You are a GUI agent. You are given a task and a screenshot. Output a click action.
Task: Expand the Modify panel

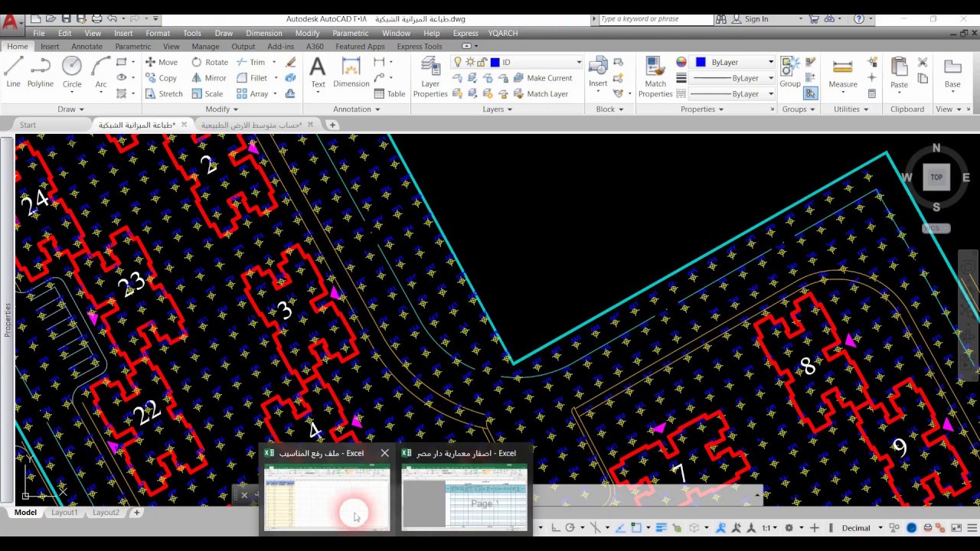pyautogui.click(x=222, y=109)
